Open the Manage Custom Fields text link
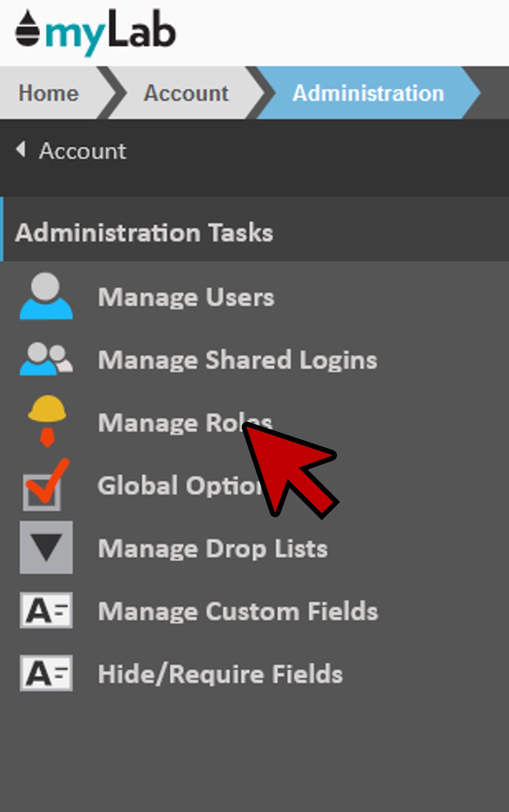 tap(238, 611)
